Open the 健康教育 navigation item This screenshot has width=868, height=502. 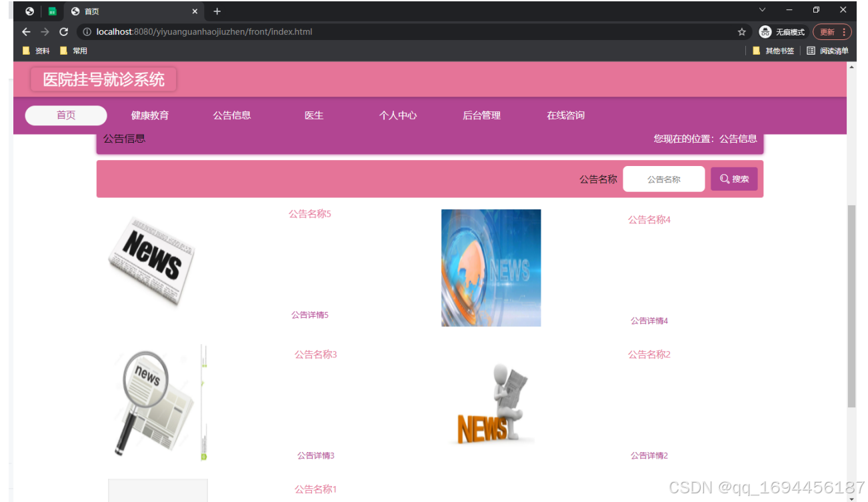(x=150, y=115)
